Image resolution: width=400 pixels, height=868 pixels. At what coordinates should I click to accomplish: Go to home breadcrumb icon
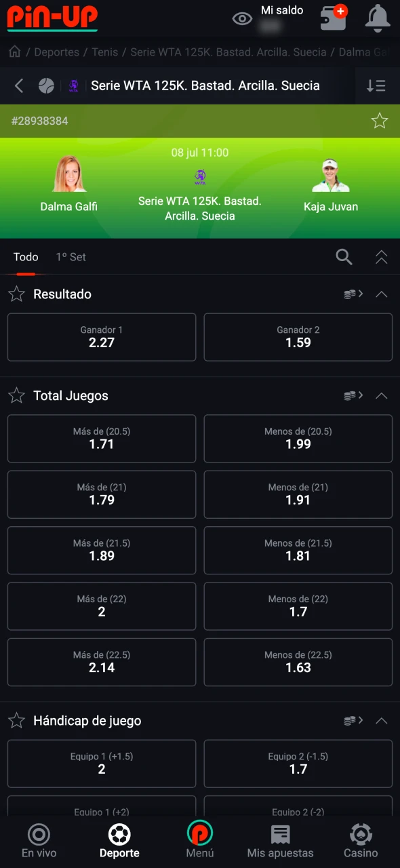click(x=14, y=52)
